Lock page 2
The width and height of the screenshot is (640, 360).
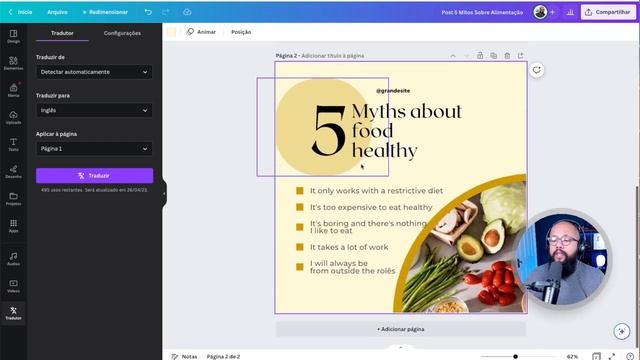point(480,56)
